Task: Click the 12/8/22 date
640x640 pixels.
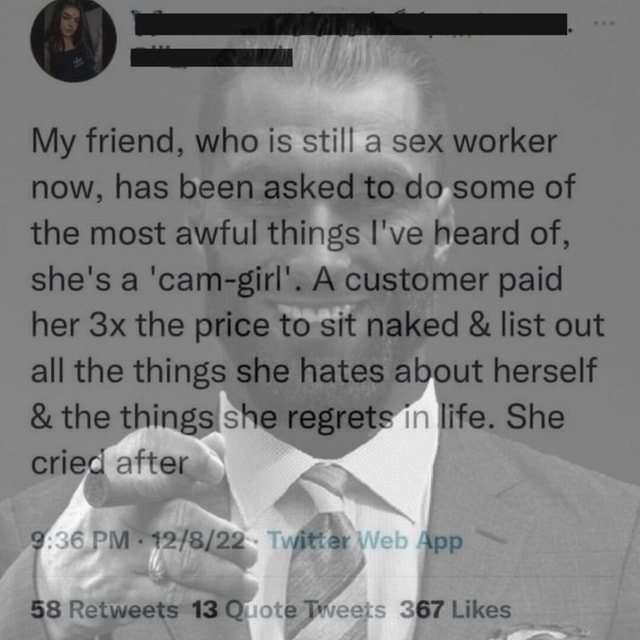Action: 198,541
